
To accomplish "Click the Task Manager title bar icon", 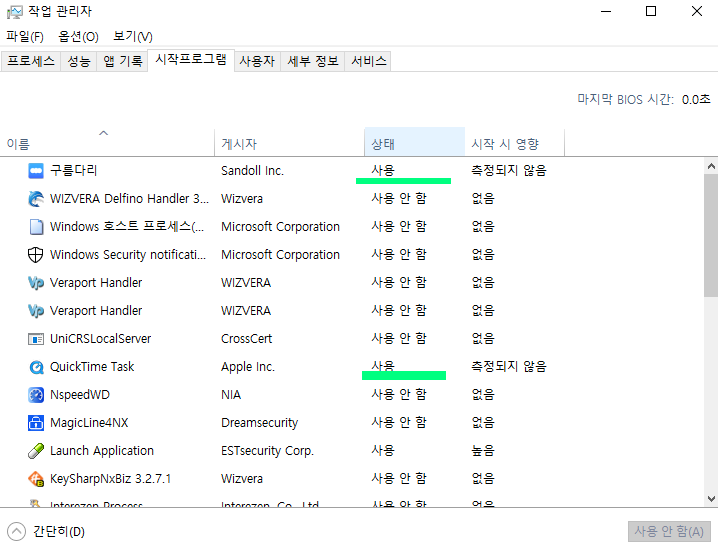I will pyautogui.click(x=14, y=11).
